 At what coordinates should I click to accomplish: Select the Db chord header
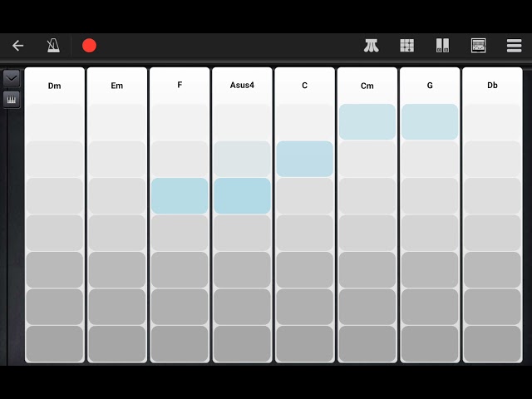(492, 86)
